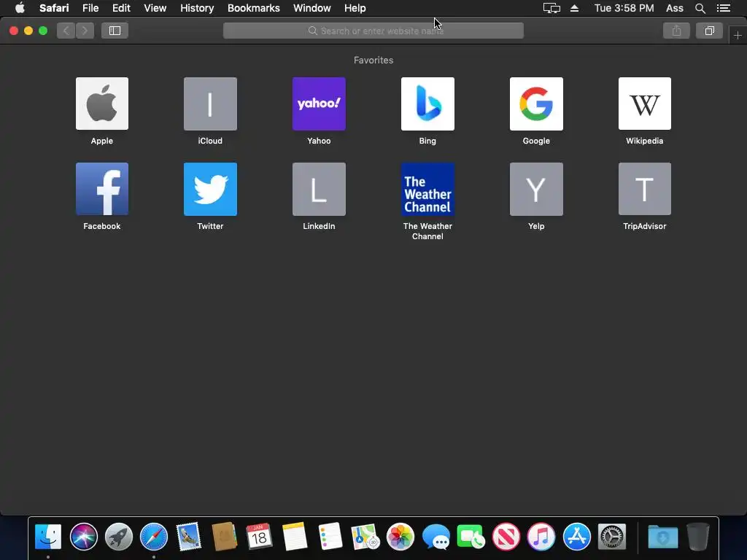Screen dimensions: 747x560
Task: Launch Siri from the Dock
Action: (83, 537)
